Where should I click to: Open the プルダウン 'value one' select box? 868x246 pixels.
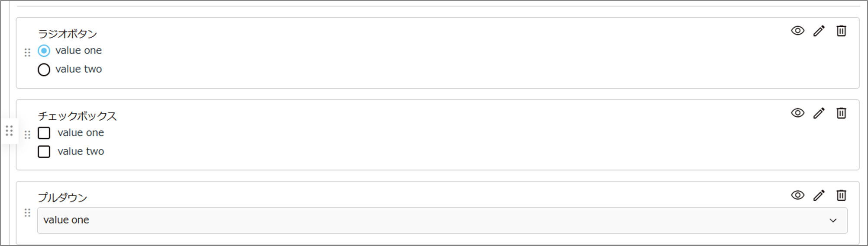(442, 220)
